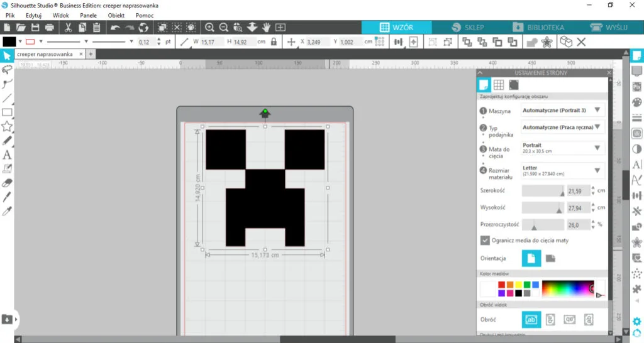Viewport: 644px width, 343px height.
Task: Open the Typ podajnika dropdown
Action: [x=562, y=127]
